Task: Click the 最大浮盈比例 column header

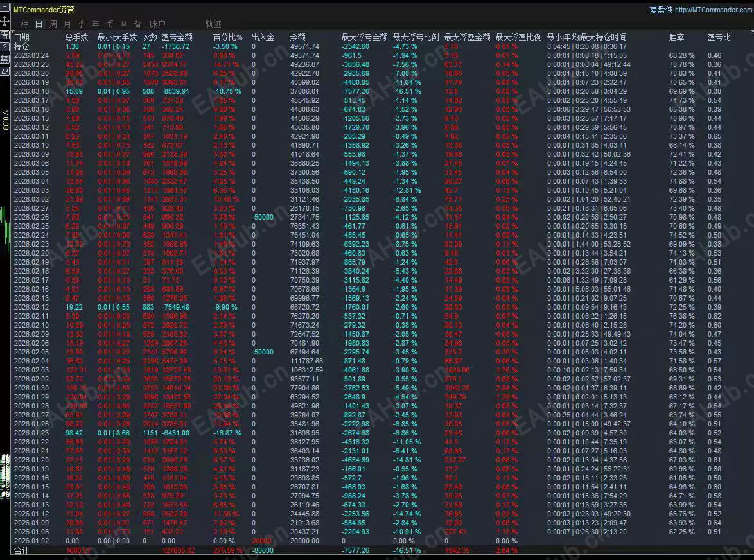Action: coord(518,37)
